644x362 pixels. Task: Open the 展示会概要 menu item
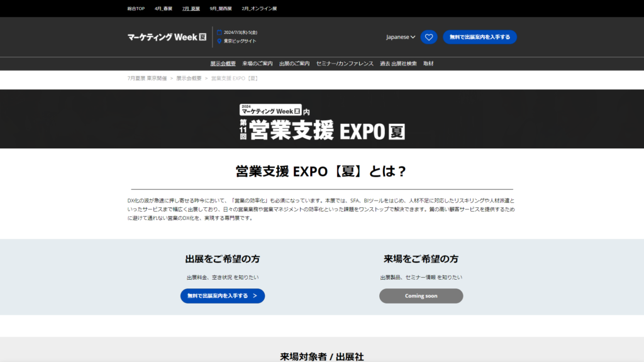pos(223,63)
